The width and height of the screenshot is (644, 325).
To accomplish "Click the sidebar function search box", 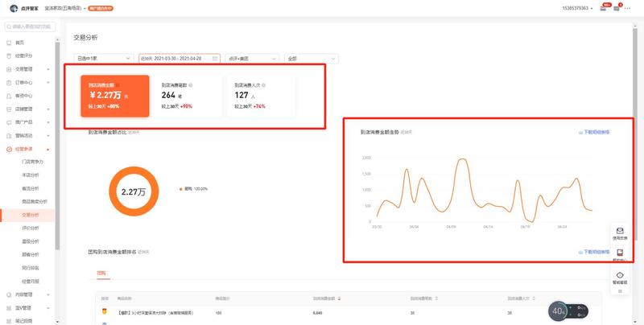I will coord(31,27).
